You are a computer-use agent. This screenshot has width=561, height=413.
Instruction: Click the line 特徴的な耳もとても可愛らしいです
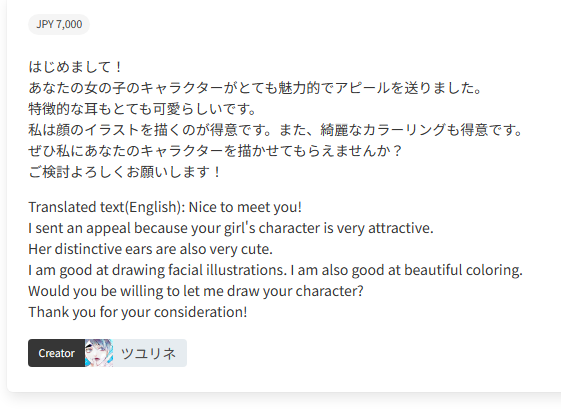(142, 109)
